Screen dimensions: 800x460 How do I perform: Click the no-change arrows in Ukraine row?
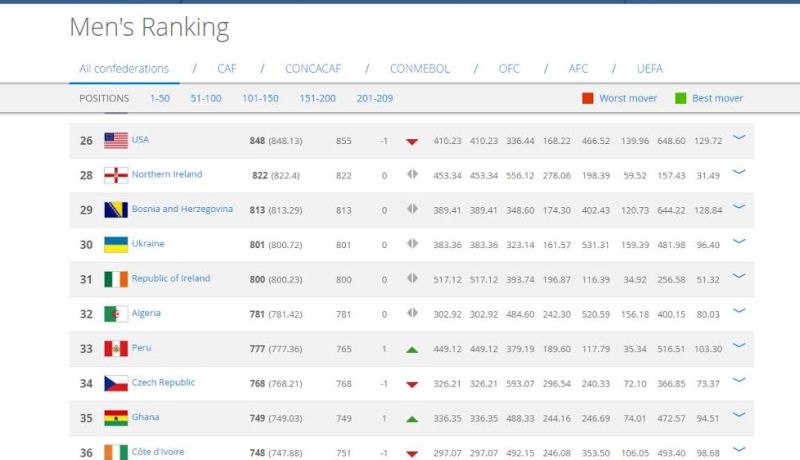click(x=412, y=243)
